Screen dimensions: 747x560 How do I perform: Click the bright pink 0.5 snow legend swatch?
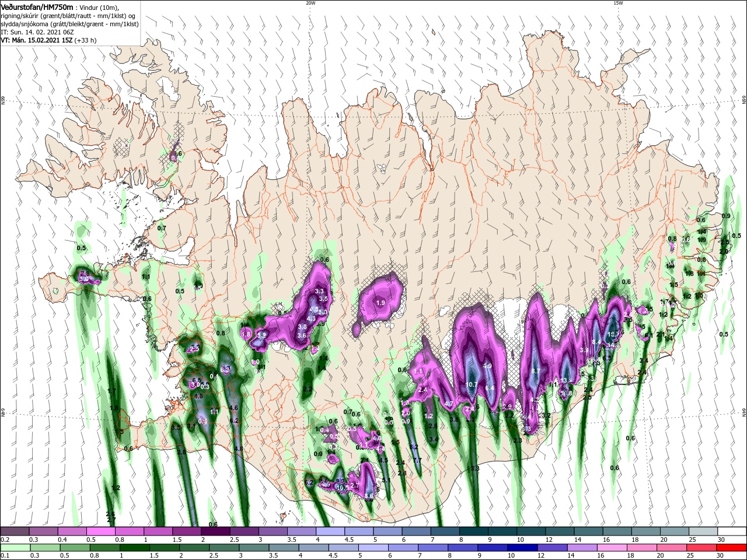pyautogui.click(x=101, y=531)
